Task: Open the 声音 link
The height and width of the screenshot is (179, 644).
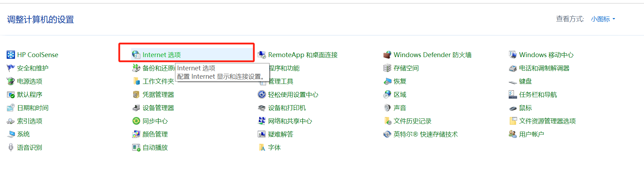Action: (x=400, y=108)
